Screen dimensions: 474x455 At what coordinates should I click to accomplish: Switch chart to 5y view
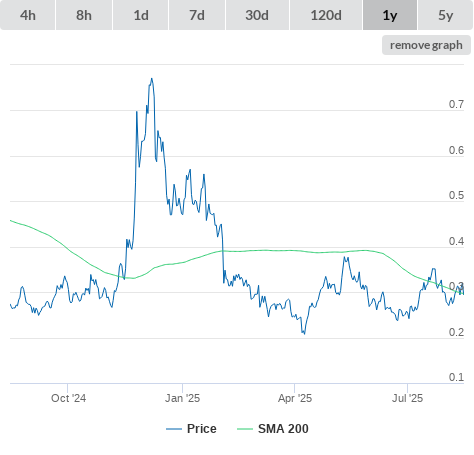445,15
